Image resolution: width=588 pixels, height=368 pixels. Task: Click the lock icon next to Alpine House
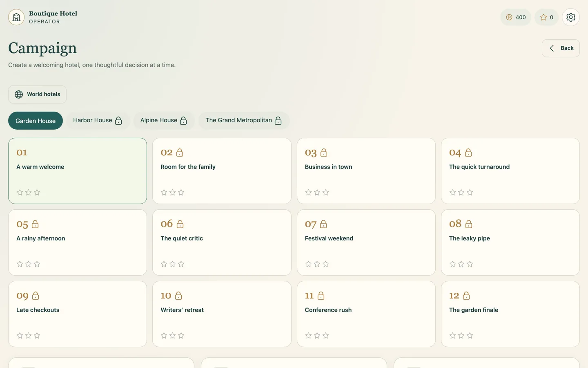pos(183,121)
